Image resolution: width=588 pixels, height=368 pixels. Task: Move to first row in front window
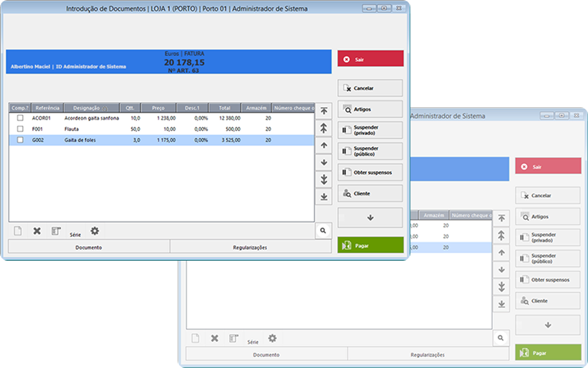(x=324, y=111)
